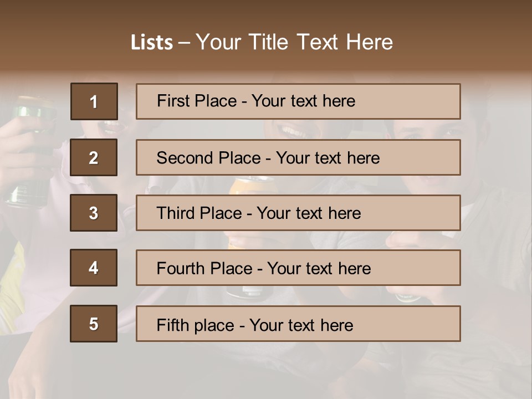
Task: Click the Third Place text box
Action: click(x=298, y=213)
